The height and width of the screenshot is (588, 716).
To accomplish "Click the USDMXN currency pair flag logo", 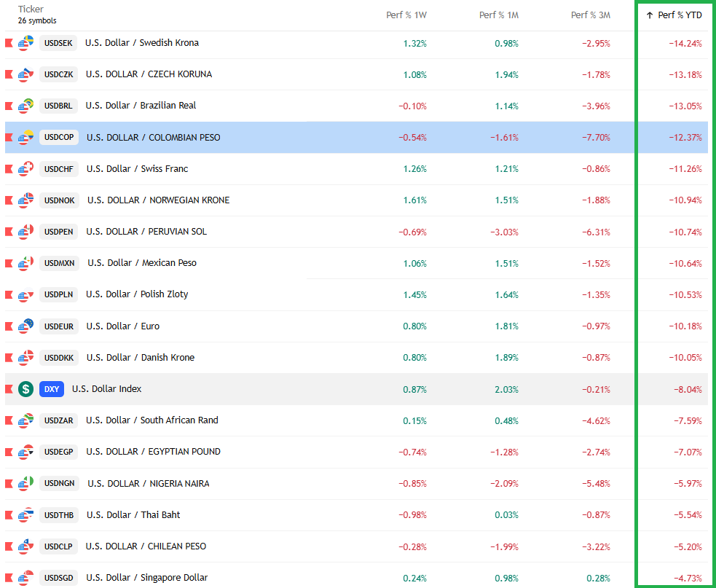I will [26, 263].
